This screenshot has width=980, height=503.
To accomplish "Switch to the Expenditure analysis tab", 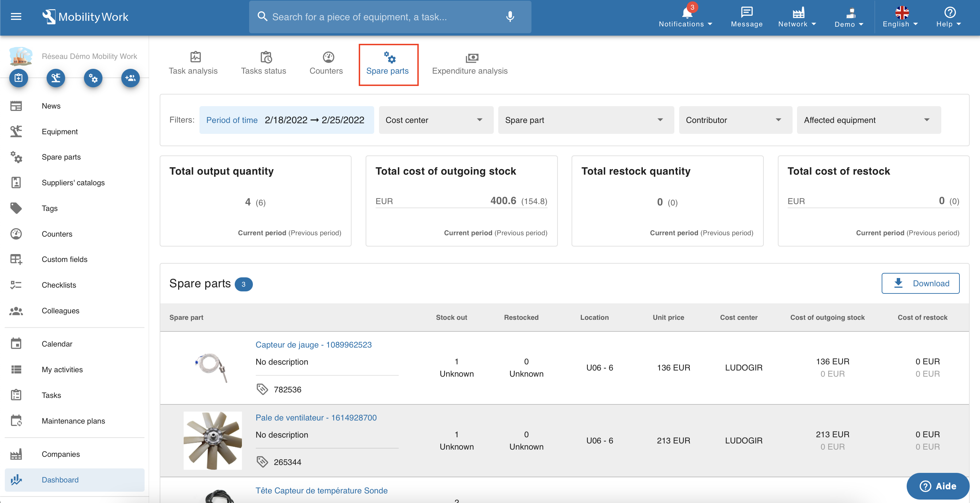I will coord(469,63).
